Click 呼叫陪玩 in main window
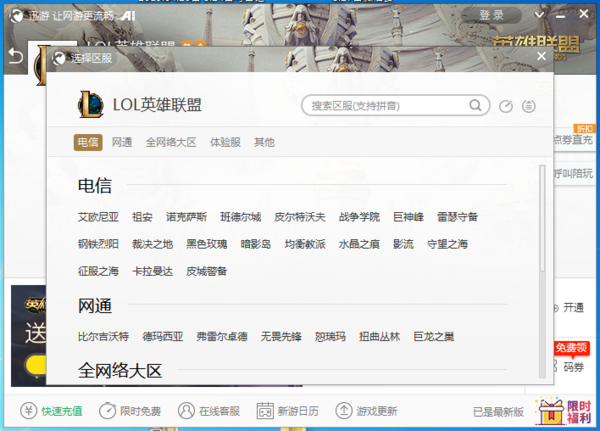600x431 pixels. (574, 174)
